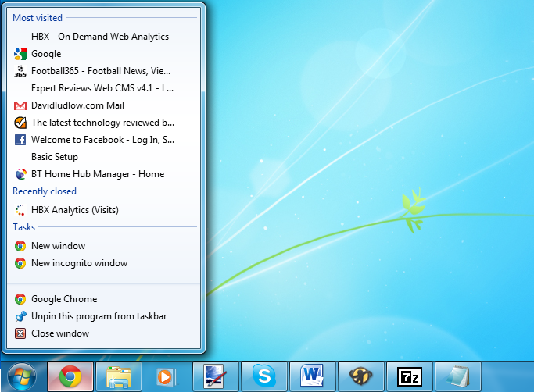Image resolution: width=534 pixels, height=392 pixels.
Task: Open HBX - On Demand Web Analytics
Action: coord(103,37)
